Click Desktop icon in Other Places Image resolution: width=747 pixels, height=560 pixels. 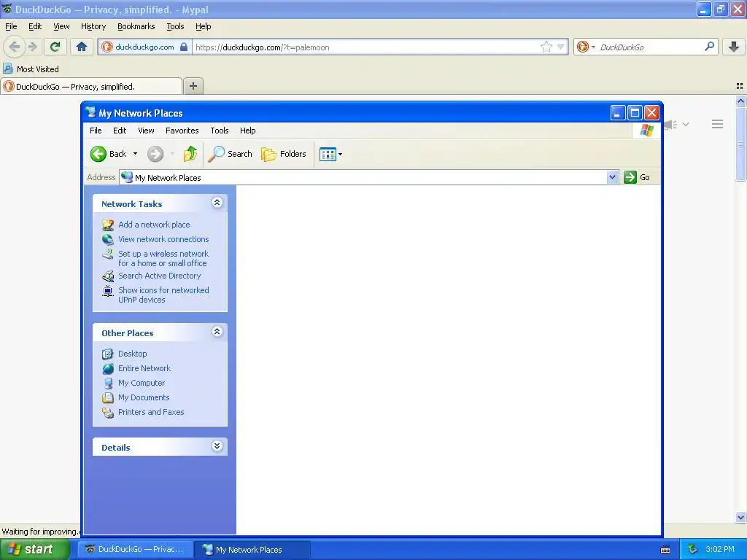pyautogui.click(x=108, y=354)
